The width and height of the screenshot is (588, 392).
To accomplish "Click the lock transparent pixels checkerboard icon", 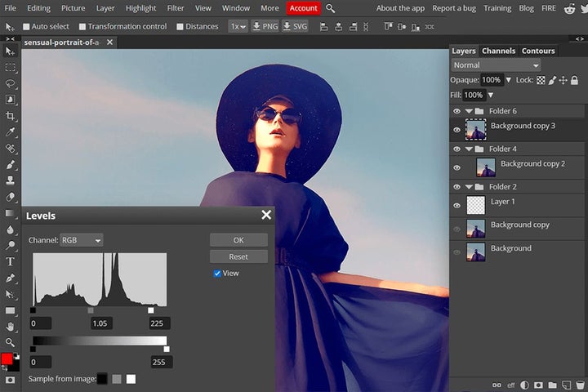I will [541, 80].
